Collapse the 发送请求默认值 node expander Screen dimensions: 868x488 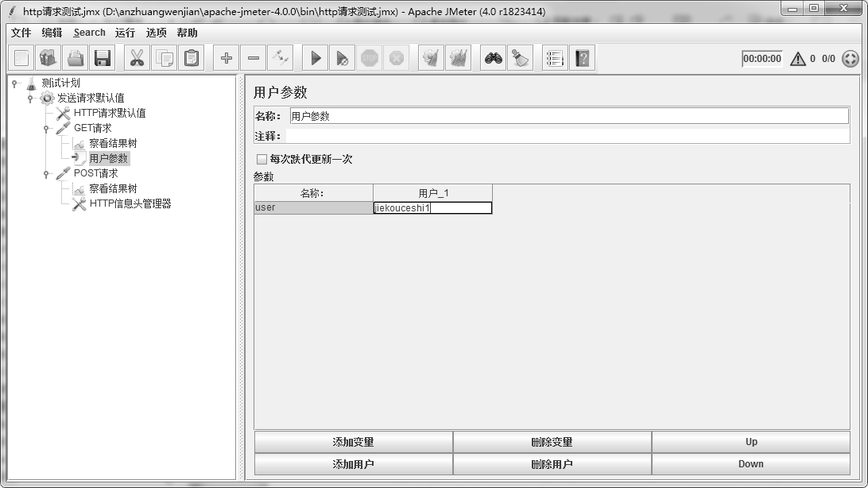(x=30, y=99)
